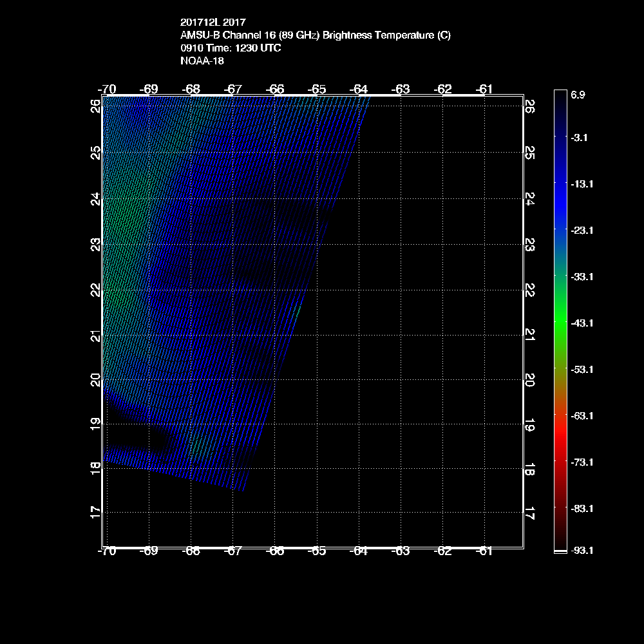Click the 6.9 label atop the colorbar
Viewport: 644px width, 644px height.
578,95
